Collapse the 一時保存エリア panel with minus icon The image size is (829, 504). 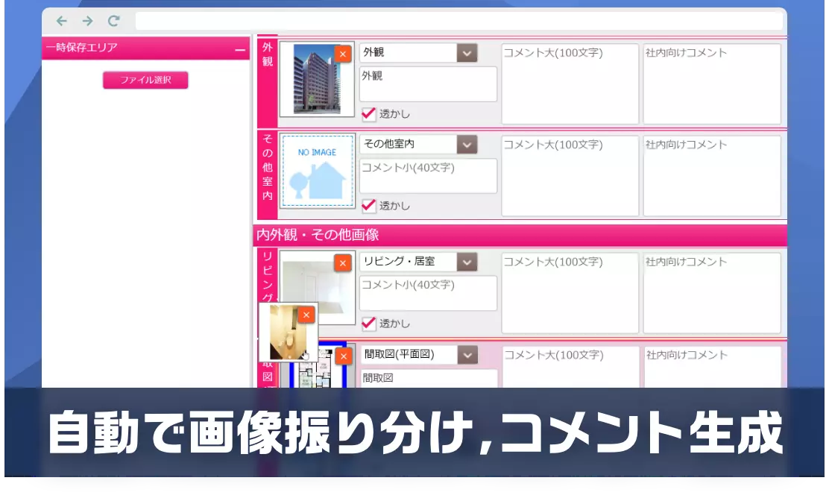pyautogui.click(x=240, y=50)
